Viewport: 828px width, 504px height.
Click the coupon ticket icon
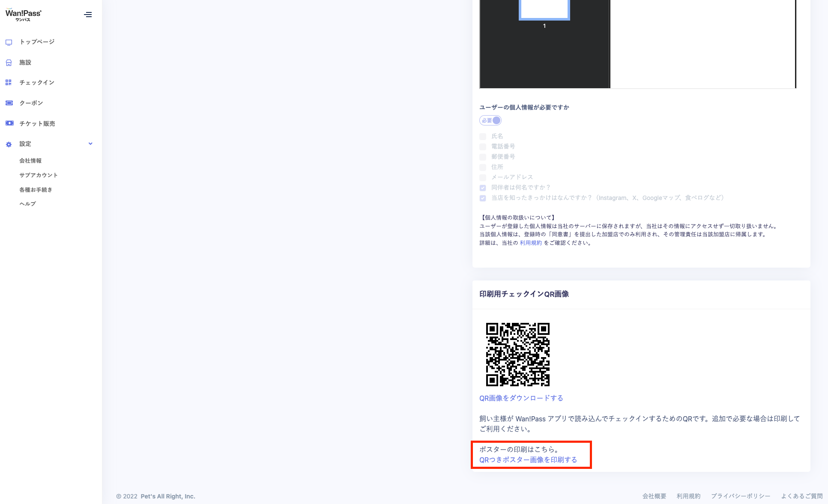pyautogui.click(x=9, y=103)
